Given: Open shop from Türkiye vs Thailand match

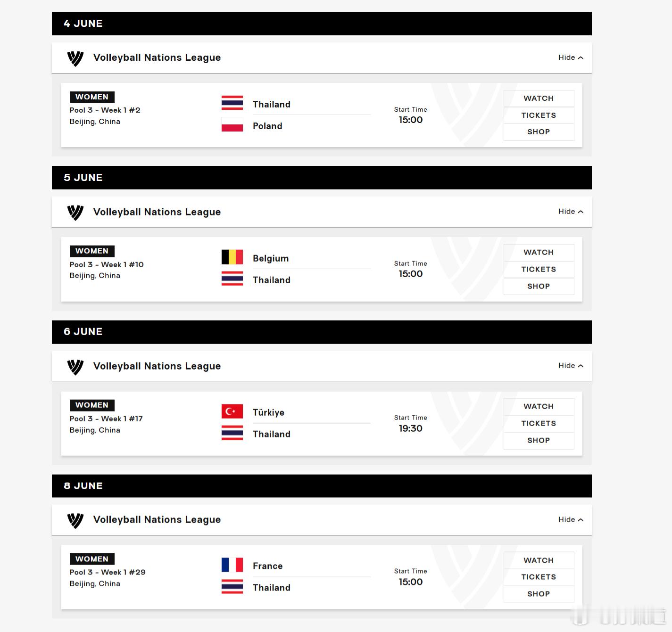Looking at the screenshot, I should click(x=539, y=440).
